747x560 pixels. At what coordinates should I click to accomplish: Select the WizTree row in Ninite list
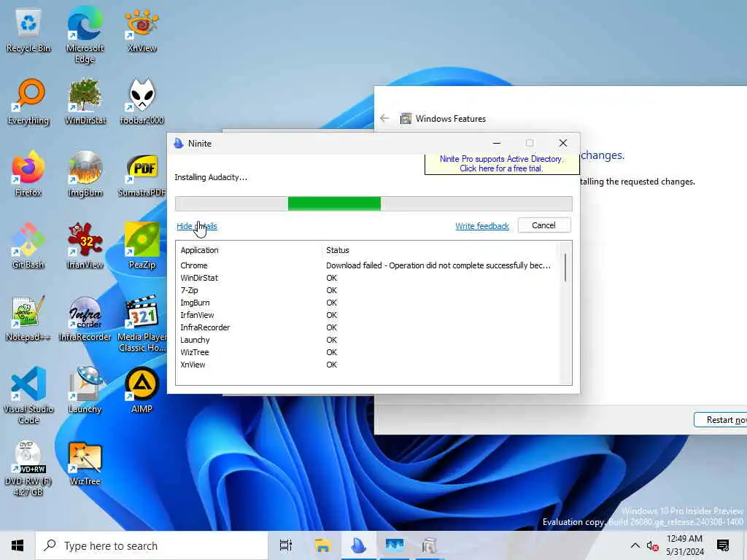(366, 352)
